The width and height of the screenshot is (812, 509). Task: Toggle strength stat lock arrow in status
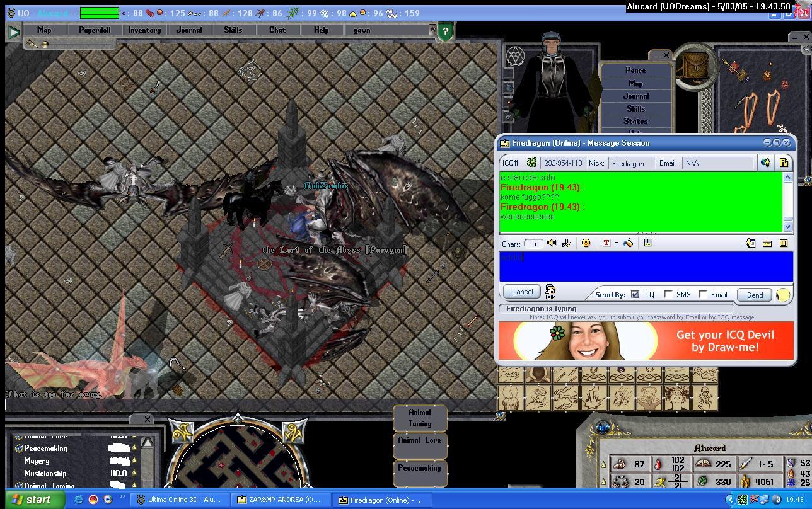click(604, 465)
